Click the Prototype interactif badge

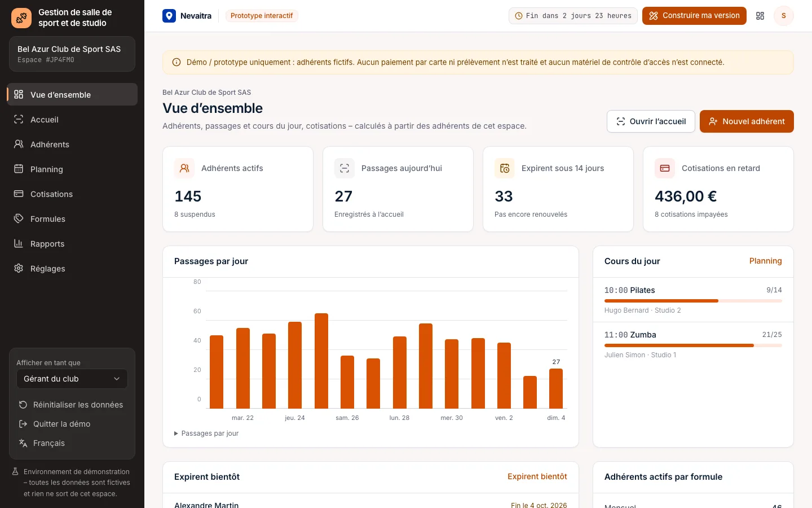[x=262, y=16]
